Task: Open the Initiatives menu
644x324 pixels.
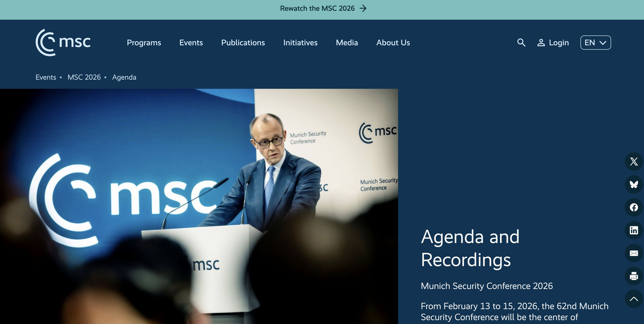Action: click(x=300, y=43)
